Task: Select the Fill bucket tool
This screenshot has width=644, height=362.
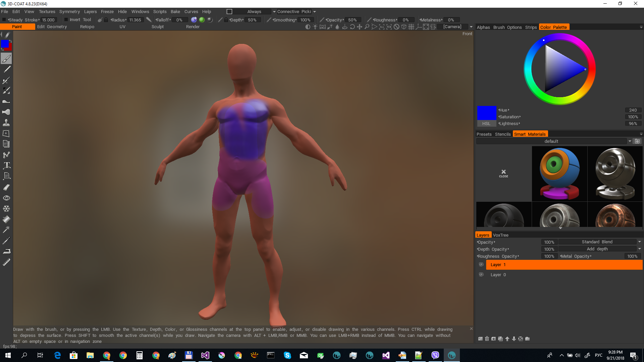Action: click(x=6, y=220)
